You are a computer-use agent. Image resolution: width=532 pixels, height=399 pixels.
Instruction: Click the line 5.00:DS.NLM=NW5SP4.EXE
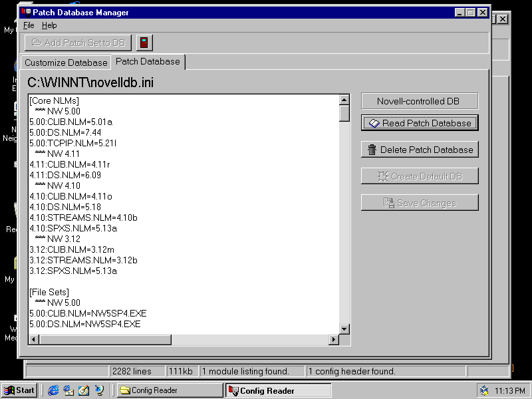click(85, 324)
